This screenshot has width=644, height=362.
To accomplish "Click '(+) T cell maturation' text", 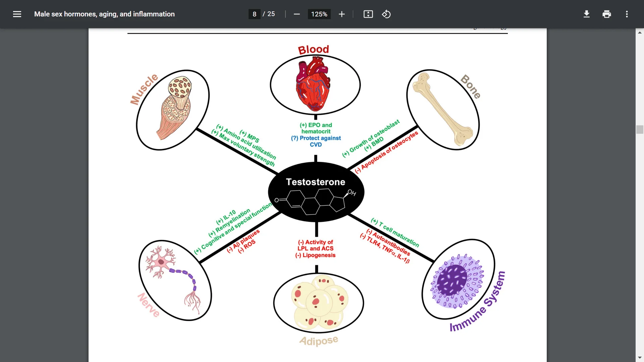I will coord(395,232).
